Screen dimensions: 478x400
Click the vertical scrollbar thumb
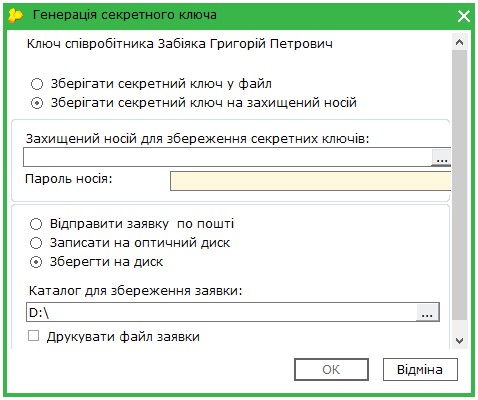pyautogui.click(x=459, y=185)
